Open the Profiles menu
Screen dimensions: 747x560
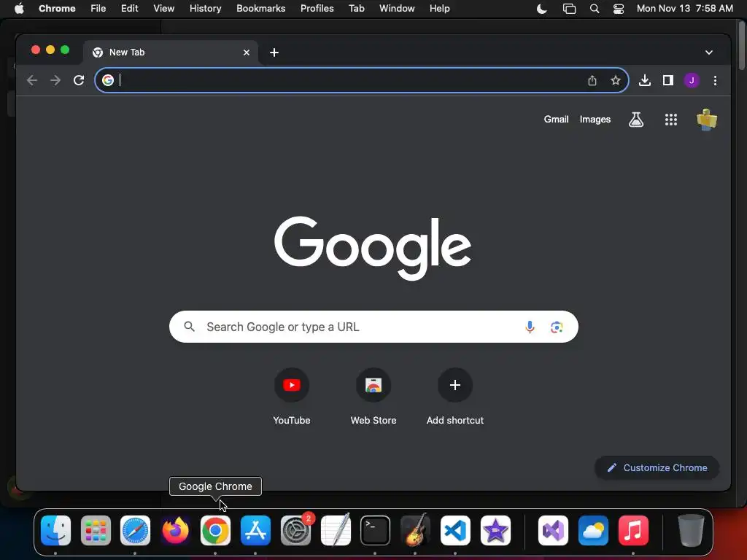[317, 9]
